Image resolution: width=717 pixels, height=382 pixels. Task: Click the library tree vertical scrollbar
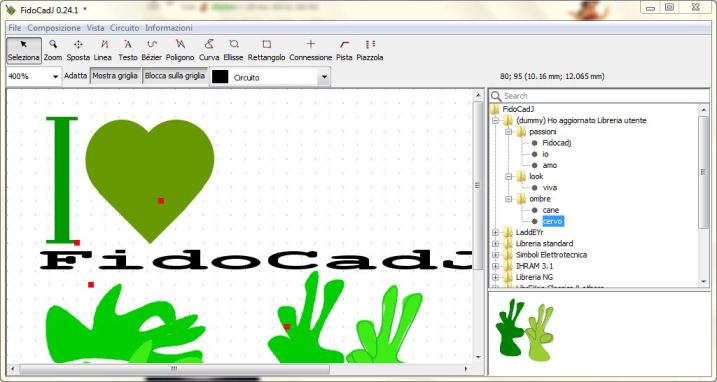[x=703, y=172]
